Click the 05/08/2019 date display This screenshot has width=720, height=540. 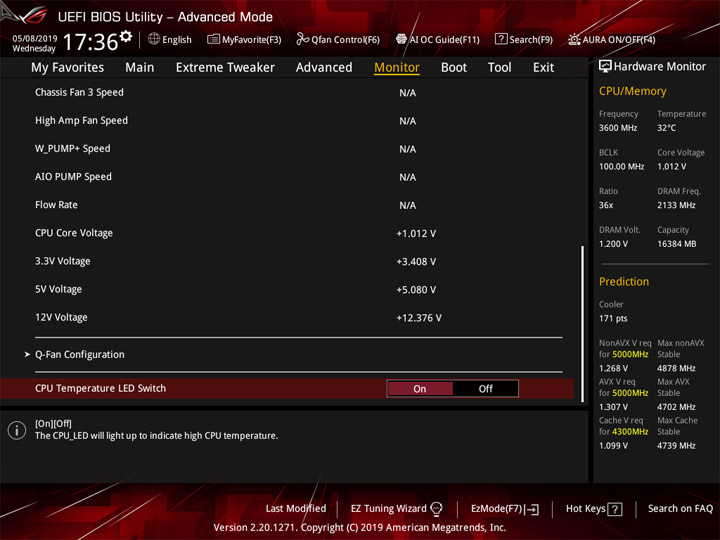[34, 38]
